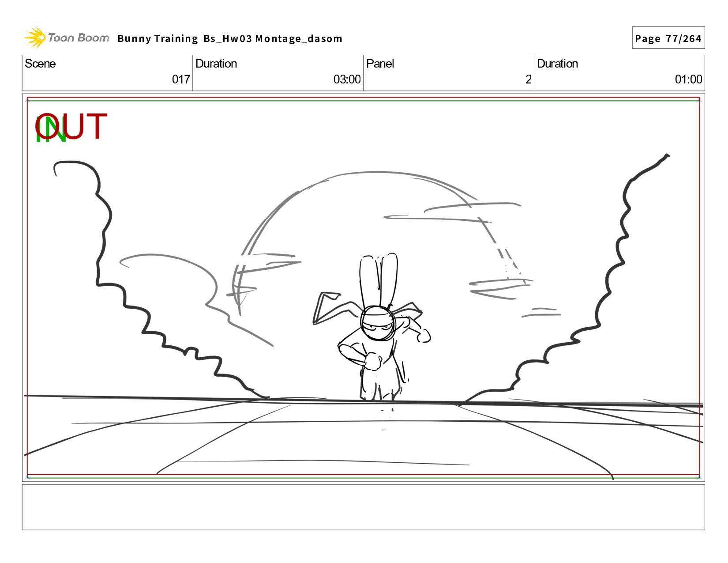
Task: Select the project title text "Bunny Training Bs_Hw03 Montage_dasom"
Action: (230, 39)
